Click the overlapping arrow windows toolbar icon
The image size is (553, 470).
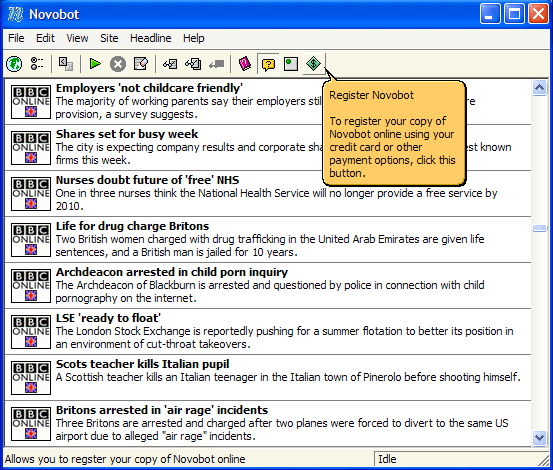(x=66, y=64)
